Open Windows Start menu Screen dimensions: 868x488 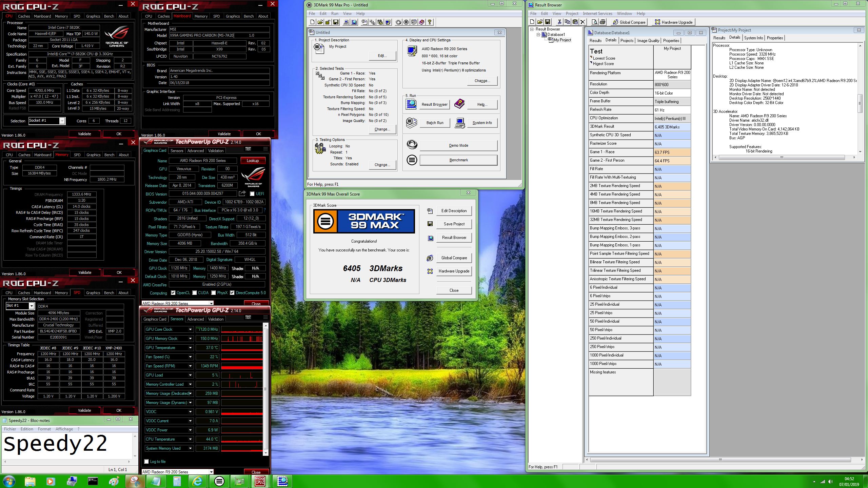pyautogui.click(x=8, y=481)
